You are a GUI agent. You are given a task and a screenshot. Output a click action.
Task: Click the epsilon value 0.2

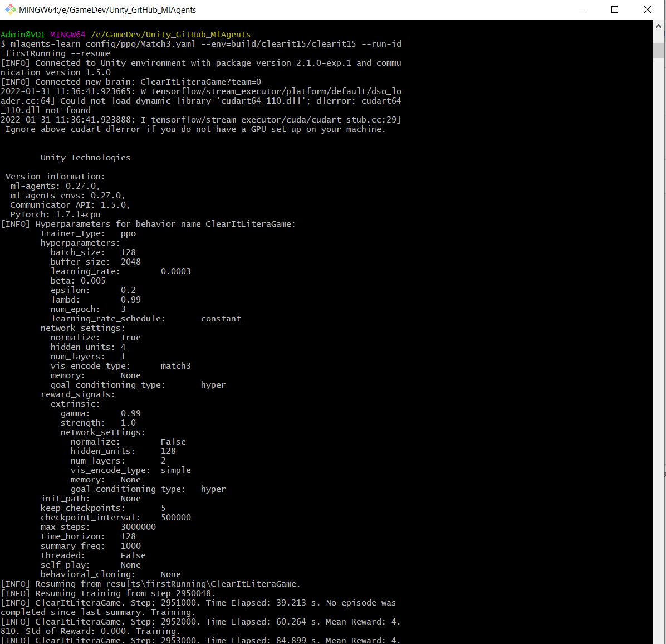(128, 290)
